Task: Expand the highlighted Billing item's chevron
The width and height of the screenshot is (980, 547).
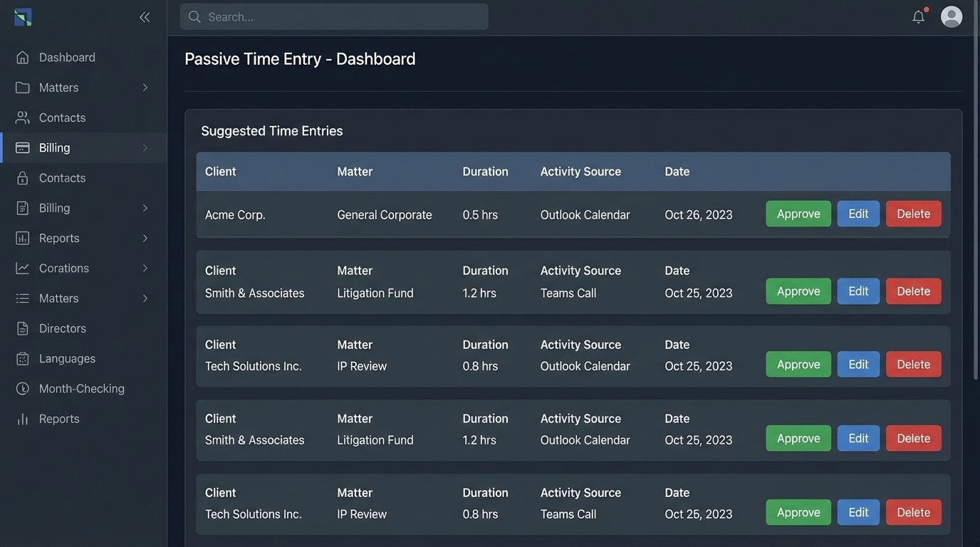Action: (x=145, y=147)
